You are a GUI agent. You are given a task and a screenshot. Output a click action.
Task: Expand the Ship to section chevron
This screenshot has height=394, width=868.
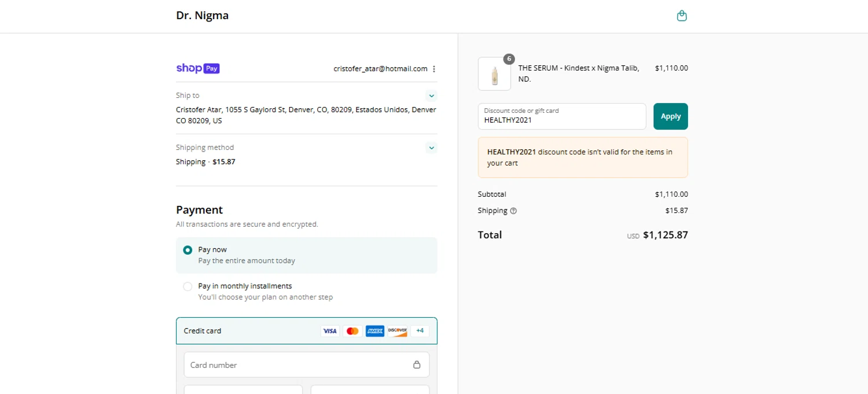coord(431,96)
